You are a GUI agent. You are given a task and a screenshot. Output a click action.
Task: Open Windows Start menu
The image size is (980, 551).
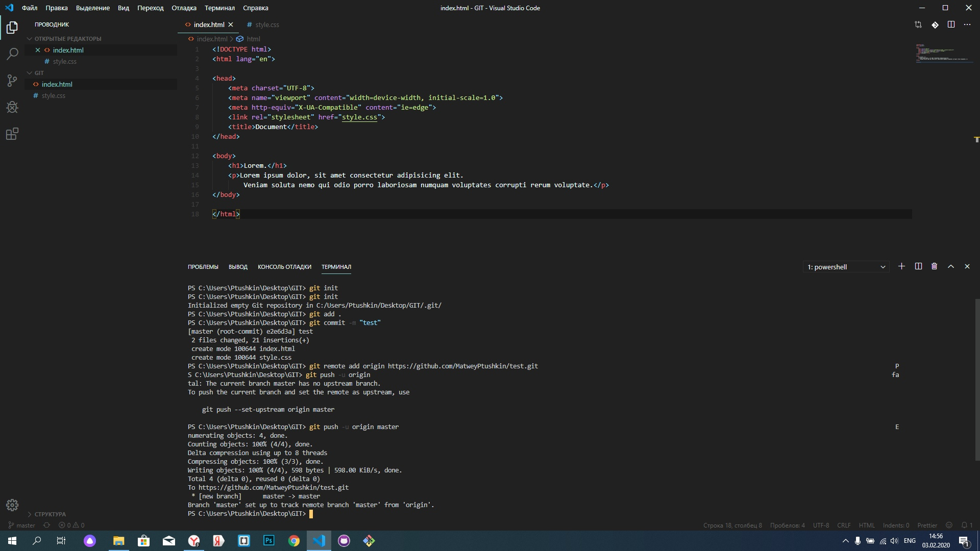[12, 541]
